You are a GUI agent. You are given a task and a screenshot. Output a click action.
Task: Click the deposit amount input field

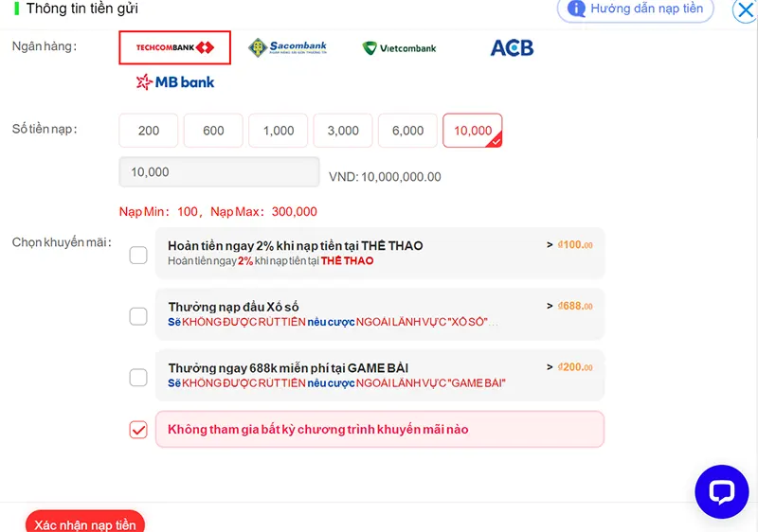point(219,172)
